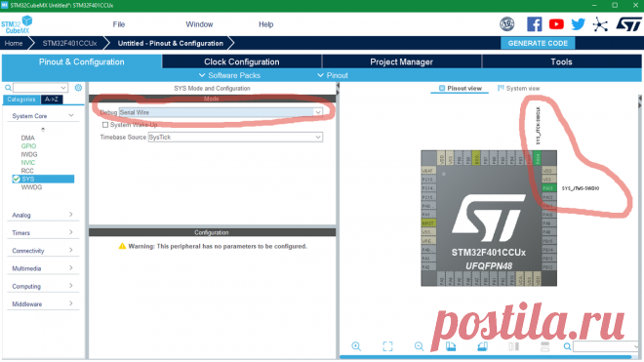Select the A->Z tab

pyautogui.click(x=52, y=99)
